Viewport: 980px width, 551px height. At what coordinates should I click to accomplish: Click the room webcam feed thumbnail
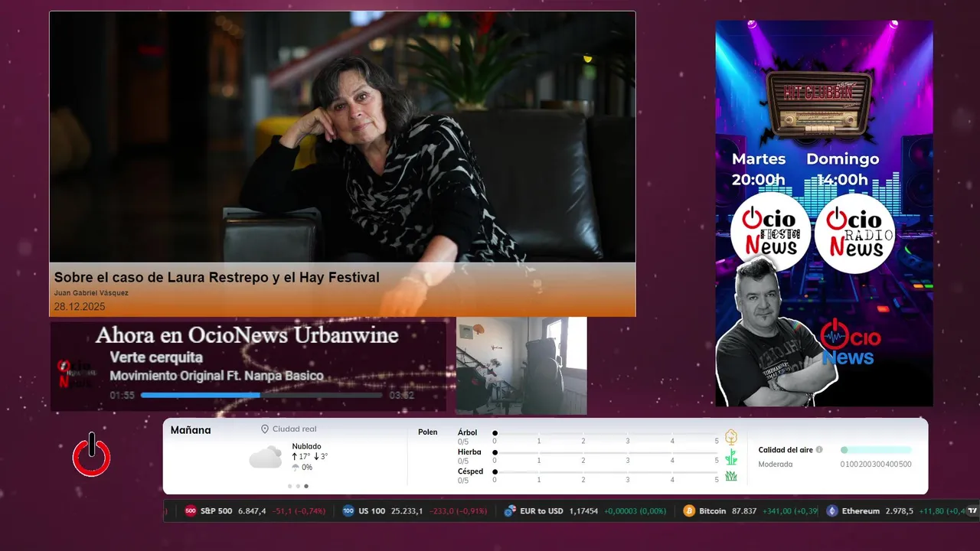click(521, 366)
